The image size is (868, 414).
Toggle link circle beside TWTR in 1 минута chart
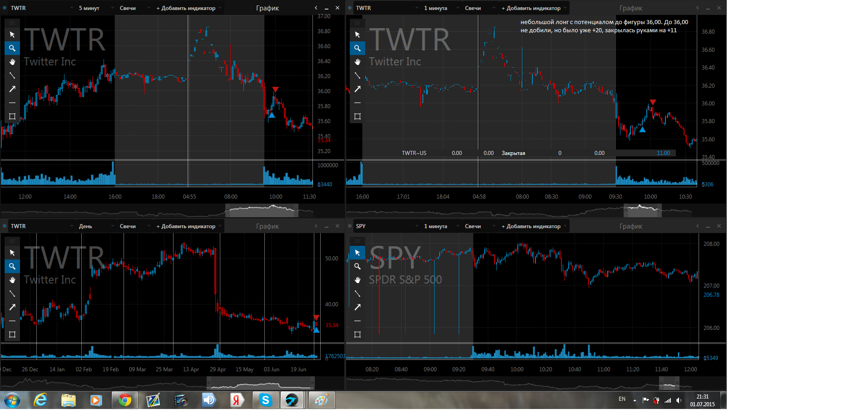[x=350, y=8]
